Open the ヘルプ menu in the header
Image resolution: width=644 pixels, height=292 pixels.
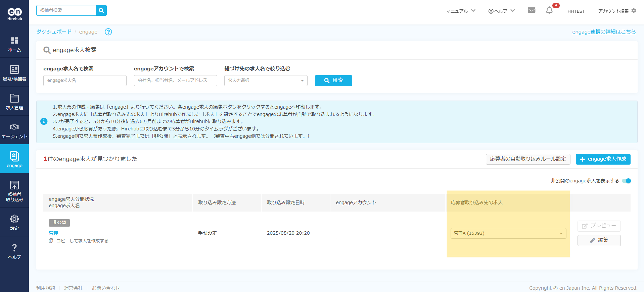pos(501,11)
